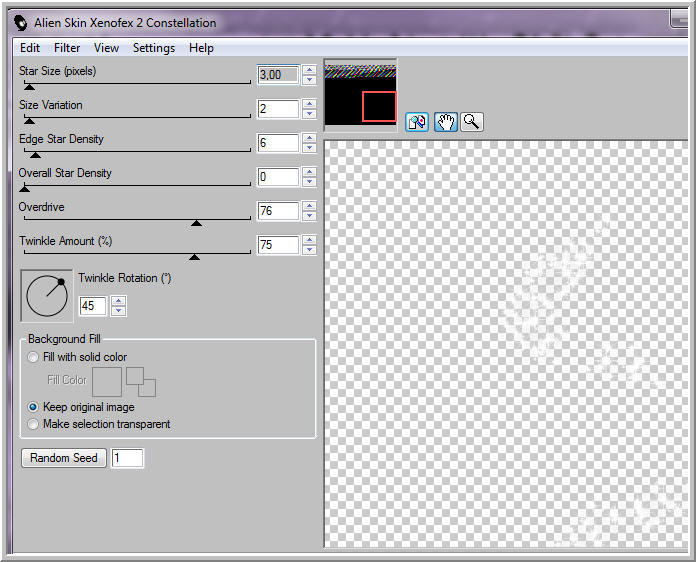
Task: Decrease Star Size with down arrow
Action: coord(309,80)
